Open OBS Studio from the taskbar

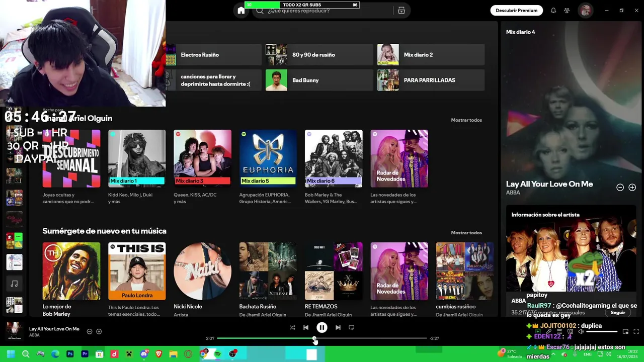tap(233, 354)
